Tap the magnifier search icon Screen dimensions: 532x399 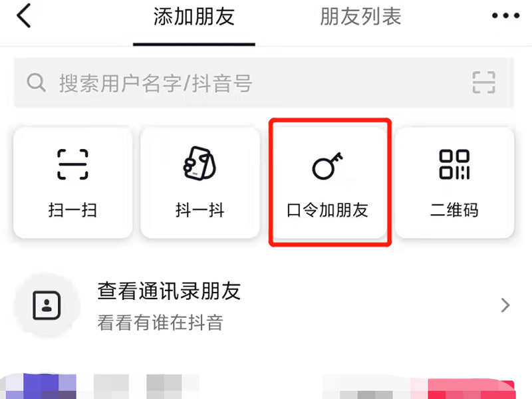pos(37,82)
